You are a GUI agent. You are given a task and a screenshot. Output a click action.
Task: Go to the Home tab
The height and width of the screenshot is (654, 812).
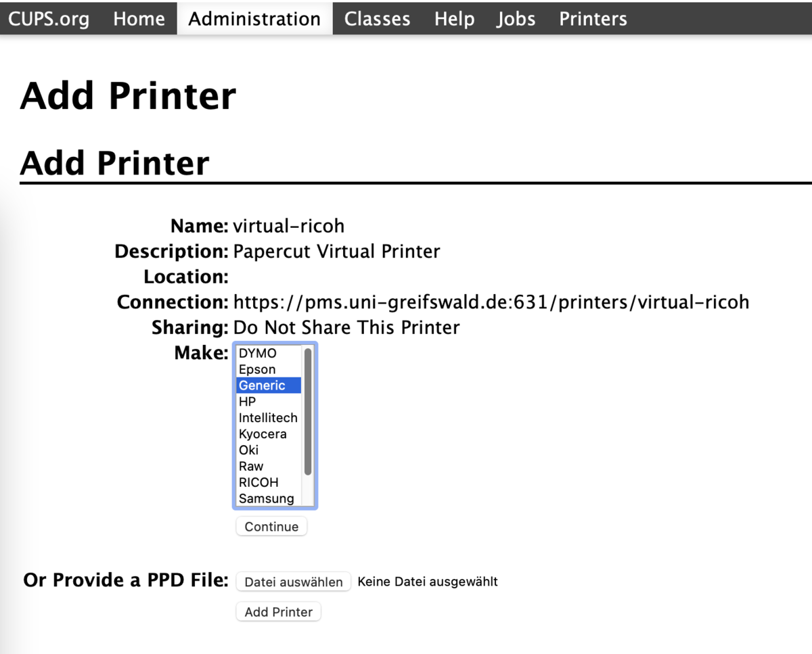click(x=139, y=19)
